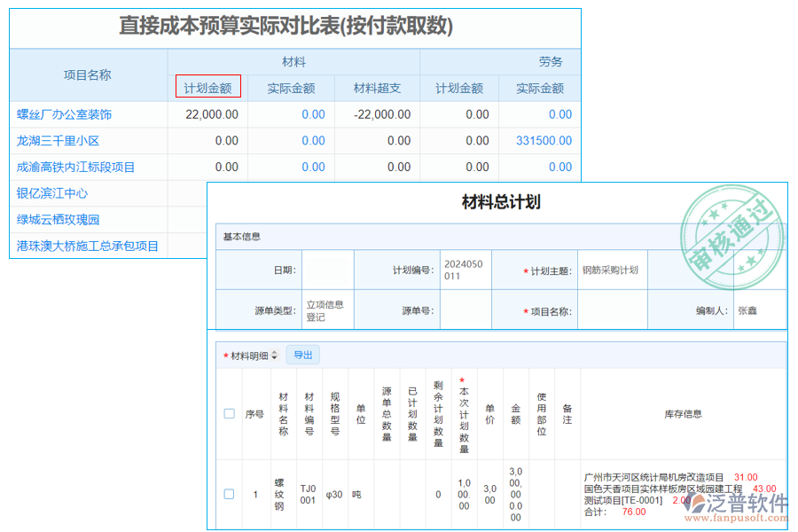Screen dimensions: 798x532
Task: Click the 日期 date field
Action: pyautogui.click(x=326, y=270)
